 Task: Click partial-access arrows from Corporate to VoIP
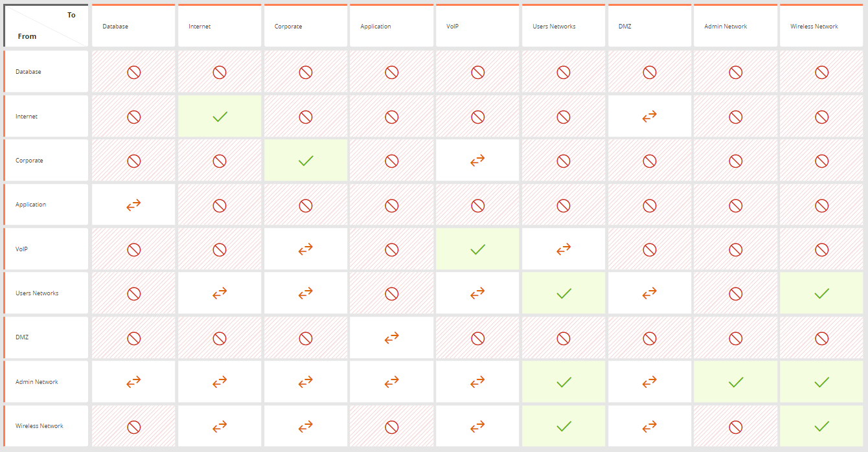click(477, 161)
